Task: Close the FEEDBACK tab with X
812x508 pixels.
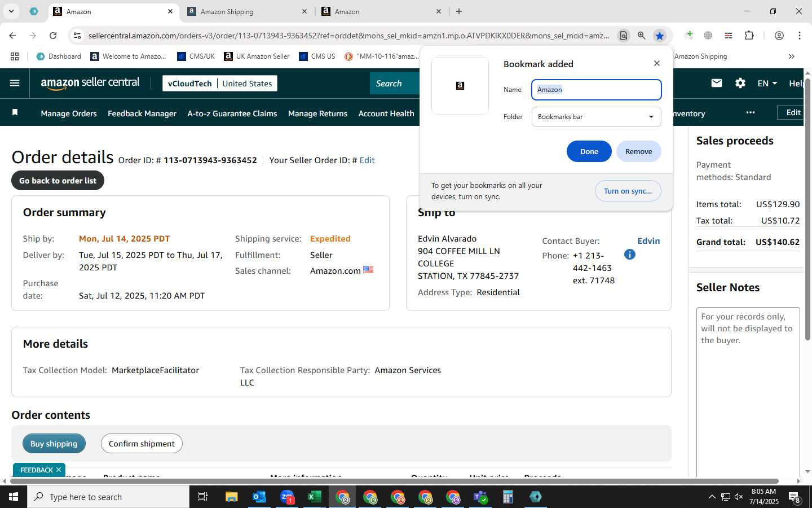Action: click(x=59, y=470)
